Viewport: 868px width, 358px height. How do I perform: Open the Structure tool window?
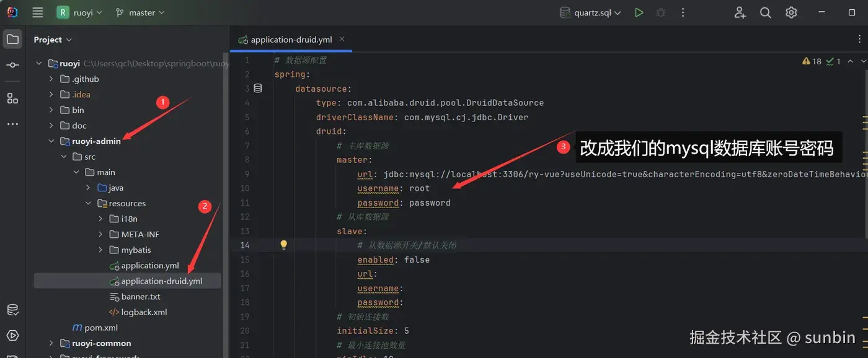click(x=12, y=98)
